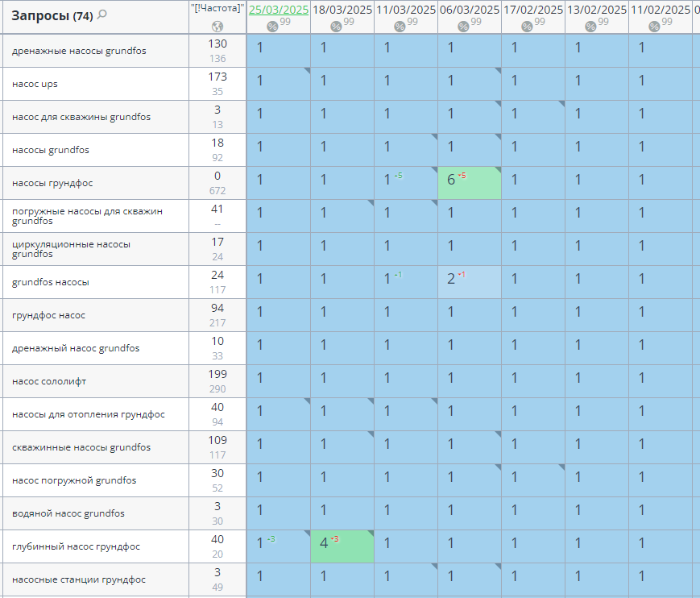Click дренажный насос grundfos position on 18/03/2025
The height and width of the screenshot is (598, 700).
(342, 348)
